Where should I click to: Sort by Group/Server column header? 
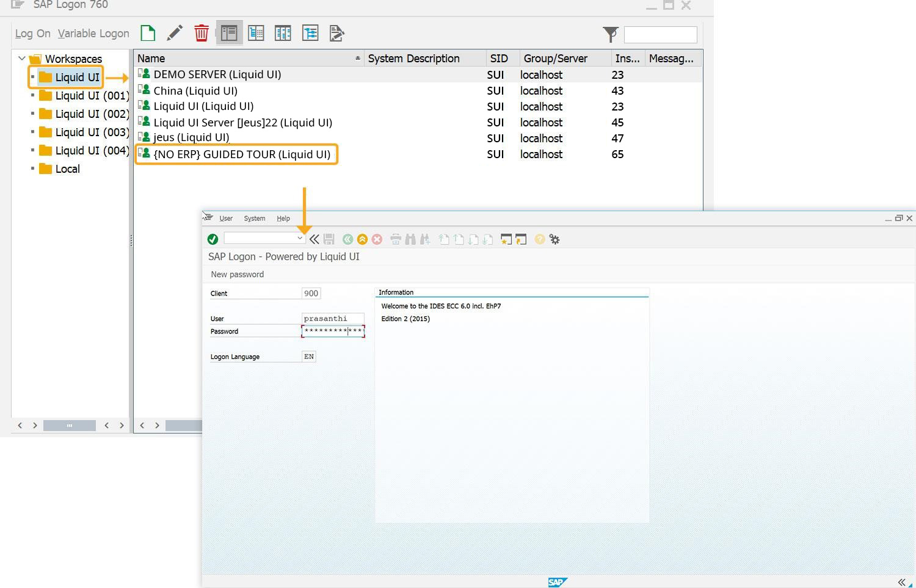pyautogui.click(x=565, y=59)
